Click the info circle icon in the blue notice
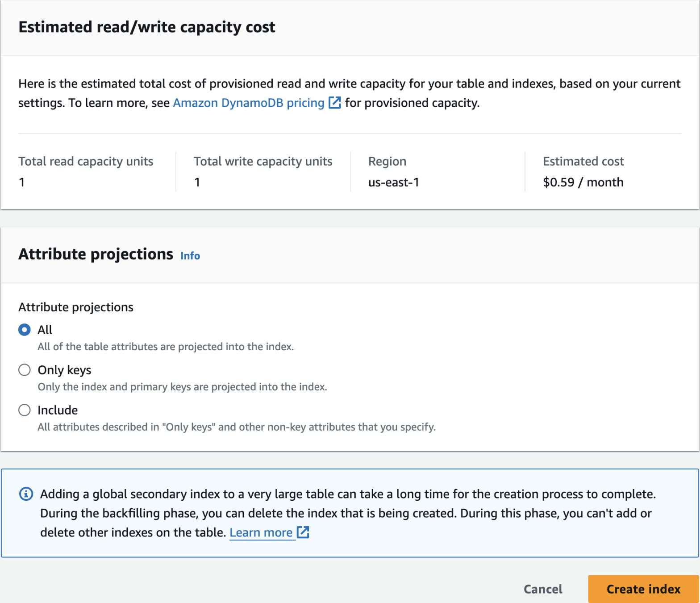 (x=26, y=494)
